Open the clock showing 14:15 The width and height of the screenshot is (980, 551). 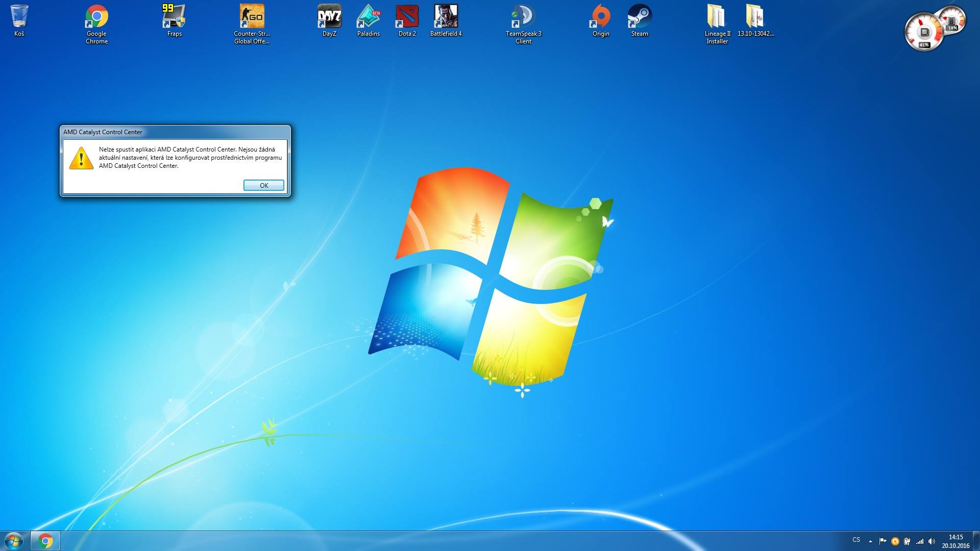(x=955, y=541)
